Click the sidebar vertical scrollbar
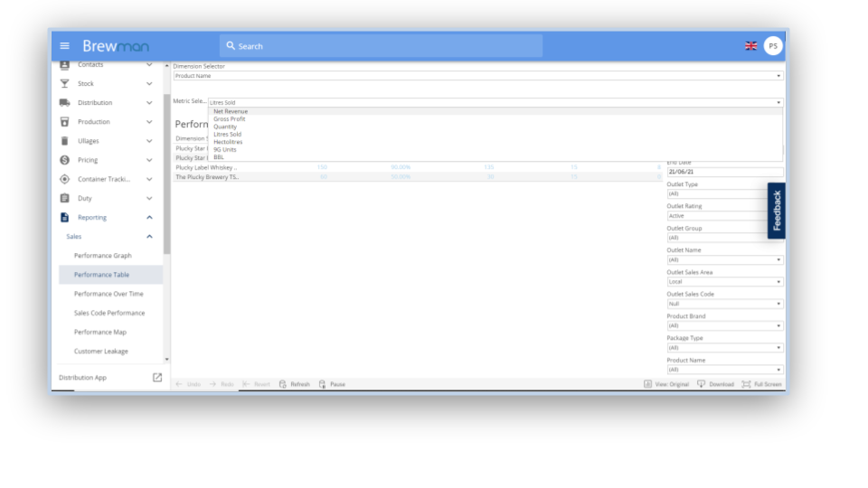Screen dimensions: 868x488 click(166, 174)
